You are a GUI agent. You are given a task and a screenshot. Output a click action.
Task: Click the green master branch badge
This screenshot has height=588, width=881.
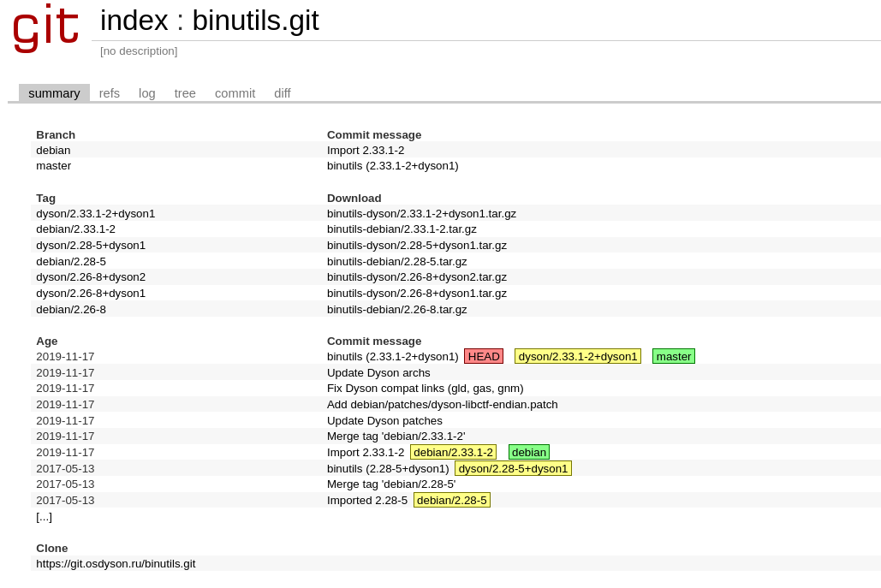674,357
